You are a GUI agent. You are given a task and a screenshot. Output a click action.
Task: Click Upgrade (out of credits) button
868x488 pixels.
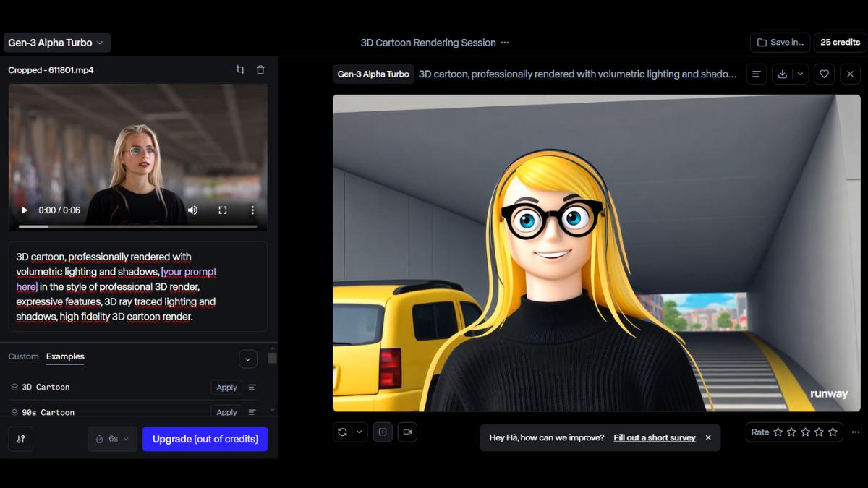(205, 439)
